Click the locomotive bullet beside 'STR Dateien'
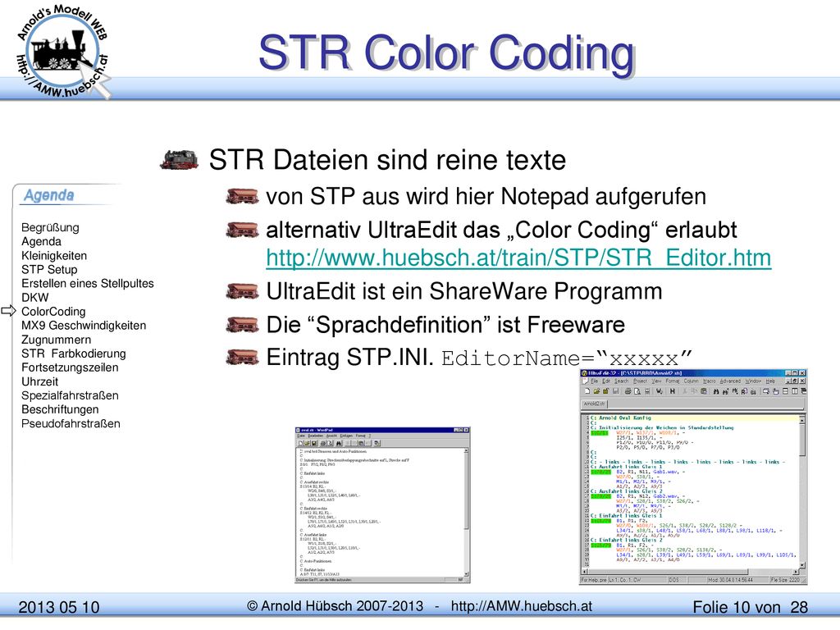Image resolution: width=840 pixels, height=630 pixels. point(180,160)
